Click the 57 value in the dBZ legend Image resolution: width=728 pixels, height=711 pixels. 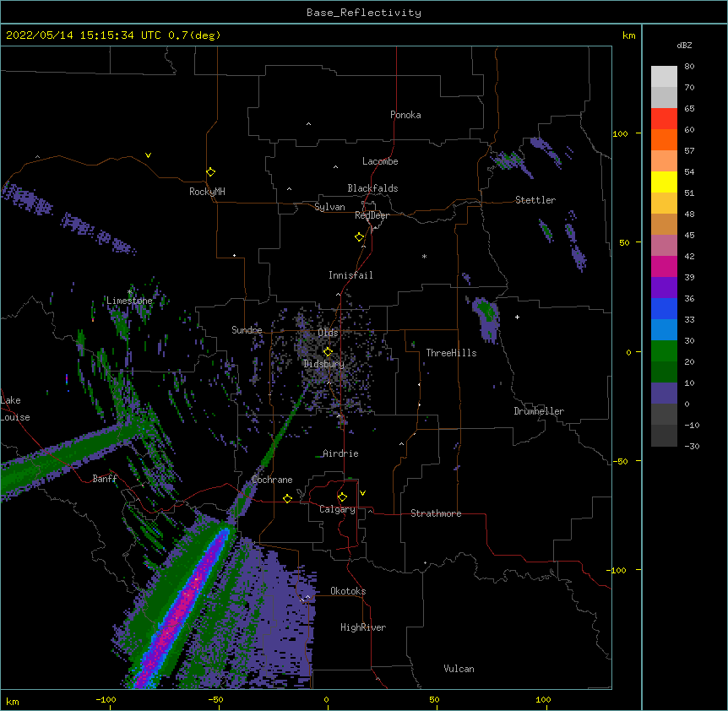pyautogui.click(x=689, y=150)
